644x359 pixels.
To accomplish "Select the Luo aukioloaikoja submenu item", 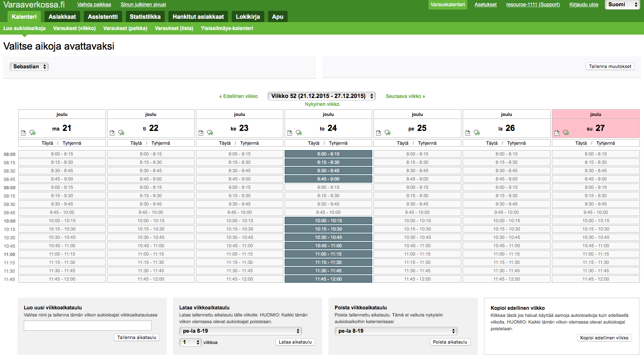I will 25,28.
